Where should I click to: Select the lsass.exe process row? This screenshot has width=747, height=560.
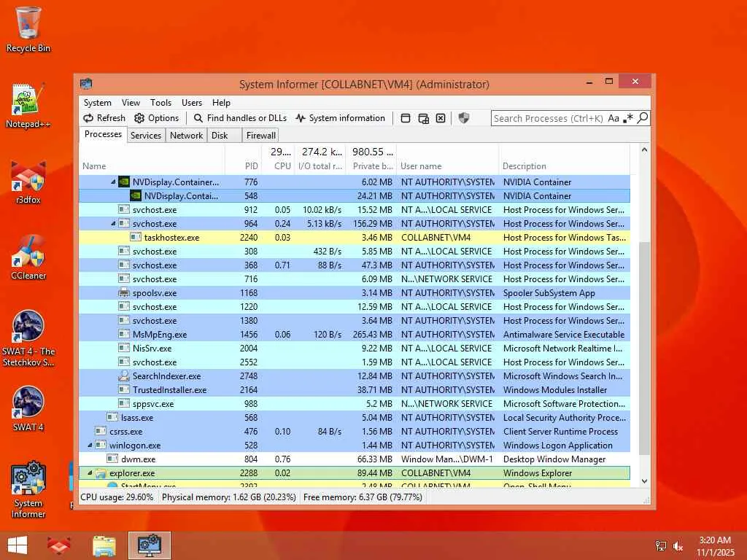(x=355, y=418)
